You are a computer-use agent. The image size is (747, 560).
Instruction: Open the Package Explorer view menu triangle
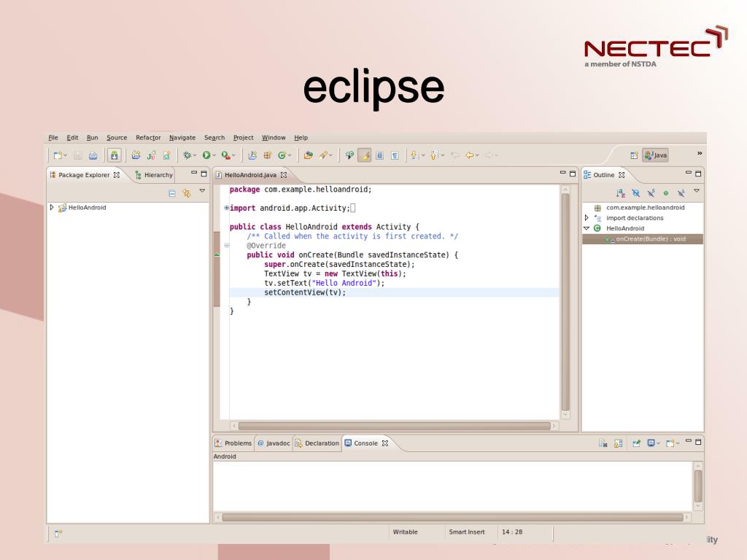tap(202, 190)
